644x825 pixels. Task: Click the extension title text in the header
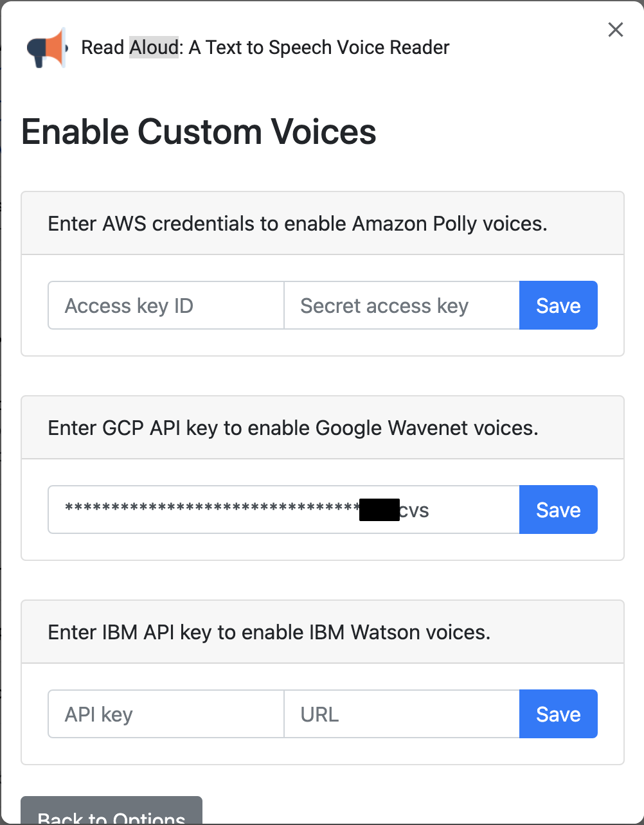[265, 47]
